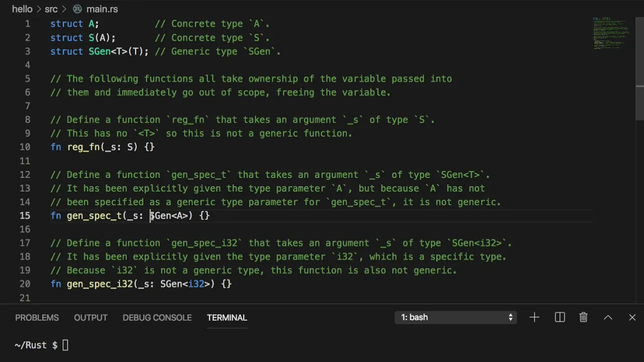This screenshot has width=644, height=362.
Task: Click comment 'been specified as a generic type'
Action: pos(276,202)
